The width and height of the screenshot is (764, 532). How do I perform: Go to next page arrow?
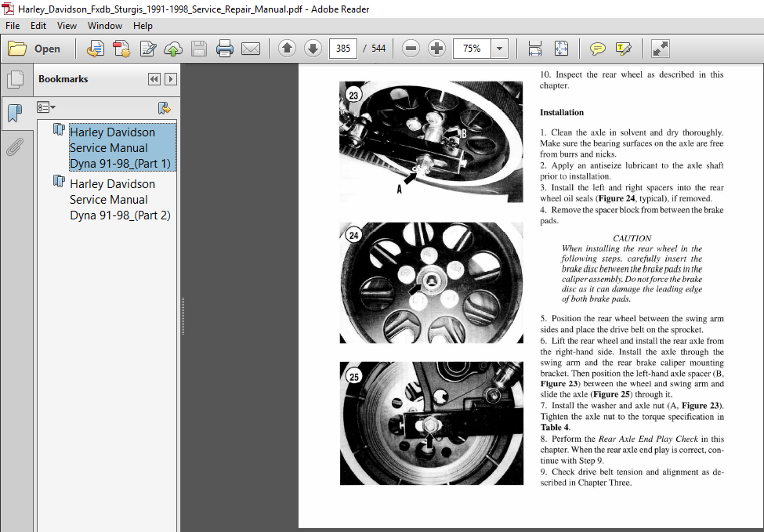[313, 49]
